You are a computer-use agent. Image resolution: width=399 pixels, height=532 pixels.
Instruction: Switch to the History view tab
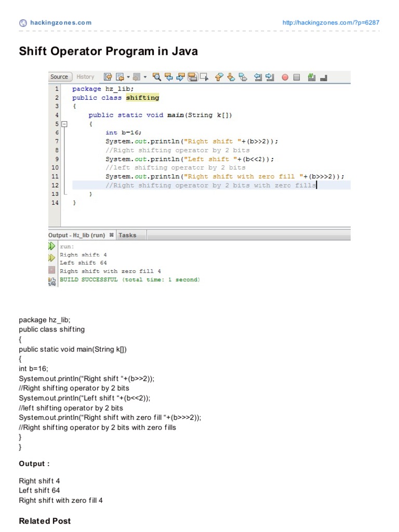click(x=85, y=77)
